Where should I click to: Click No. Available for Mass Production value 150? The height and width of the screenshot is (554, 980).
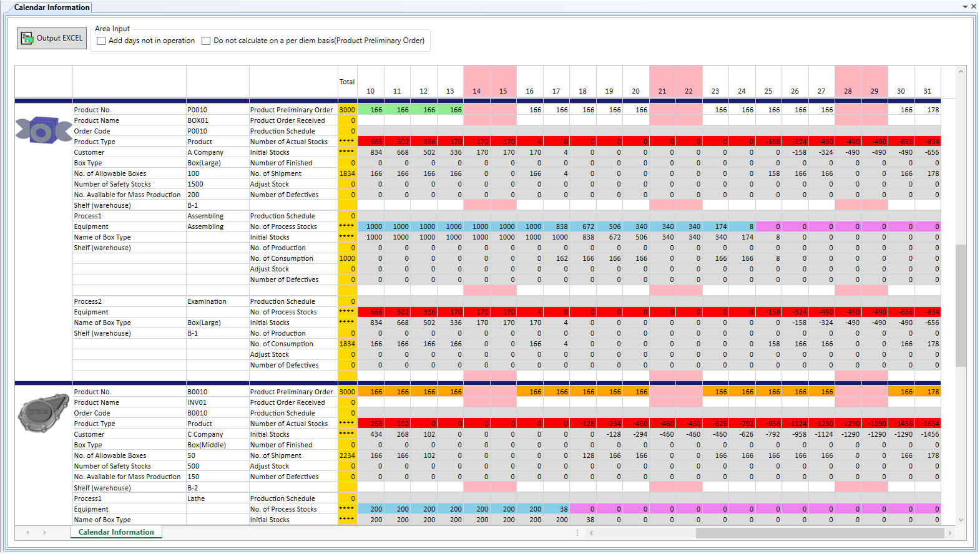[x=193, y=477]
